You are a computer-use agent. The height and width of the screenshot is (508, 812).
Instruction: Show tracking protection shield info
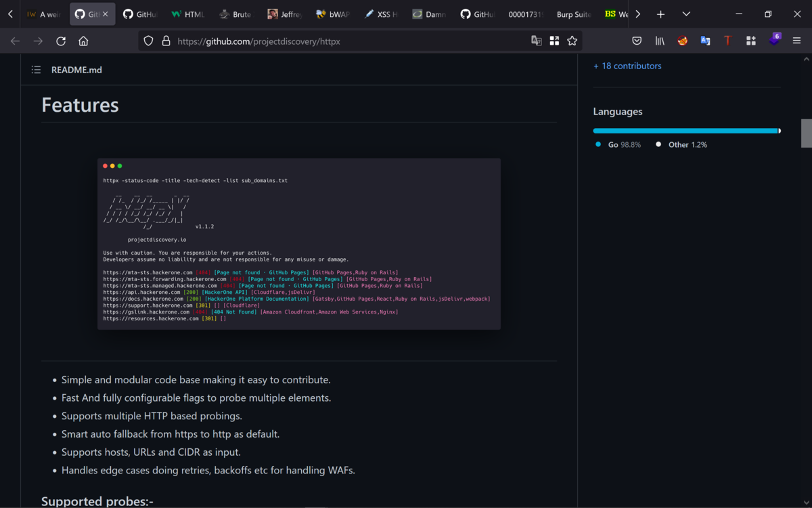pyautogui.click(x=149, y=41)
